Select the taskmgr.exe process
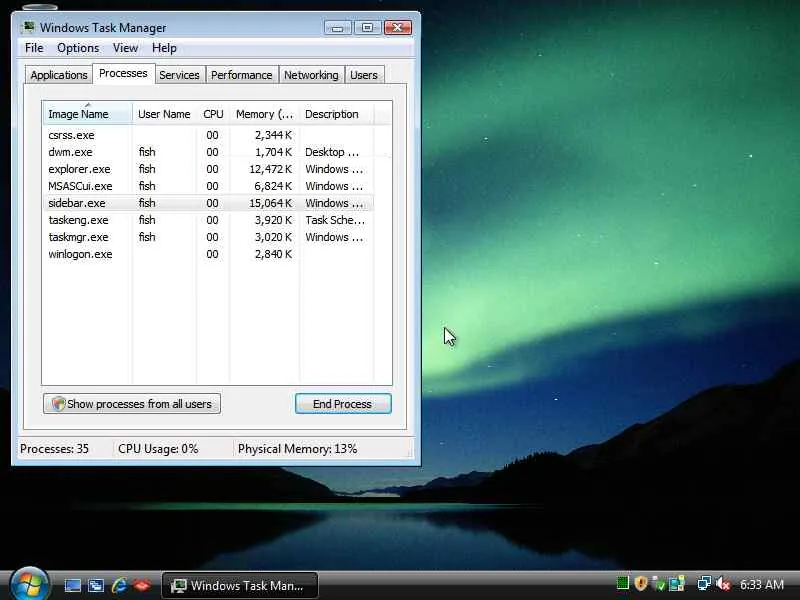Screen dimensions: 800x600 click(208, 237)
